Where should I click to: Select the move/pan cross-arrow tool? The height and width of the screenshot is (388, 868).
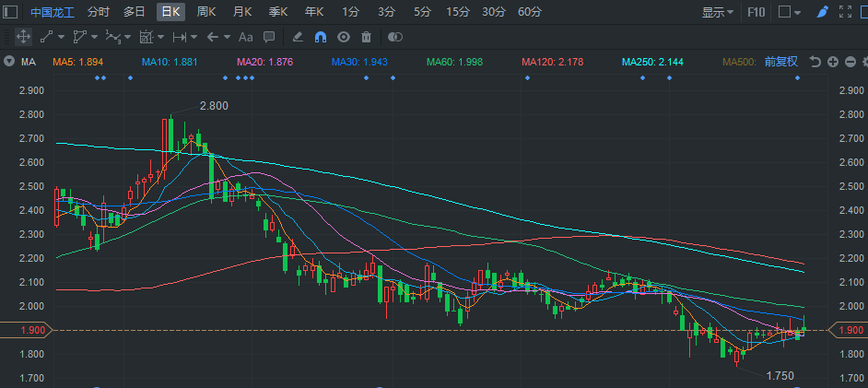[23, 37]
